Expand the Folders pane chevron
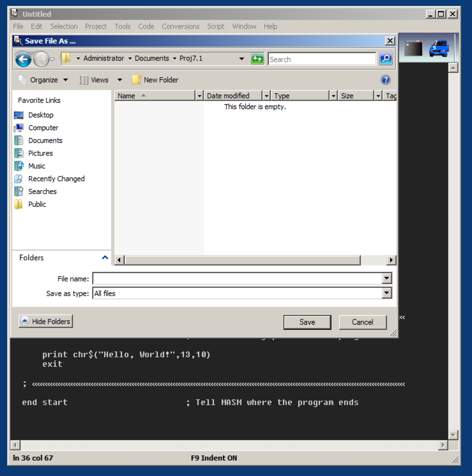472x476 pixels. [105, 258]
